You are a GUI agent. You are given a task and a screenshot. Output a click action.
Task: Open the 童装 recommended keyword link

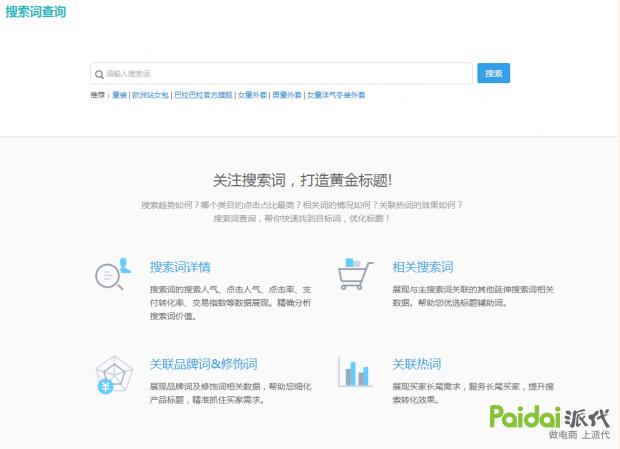119,95
